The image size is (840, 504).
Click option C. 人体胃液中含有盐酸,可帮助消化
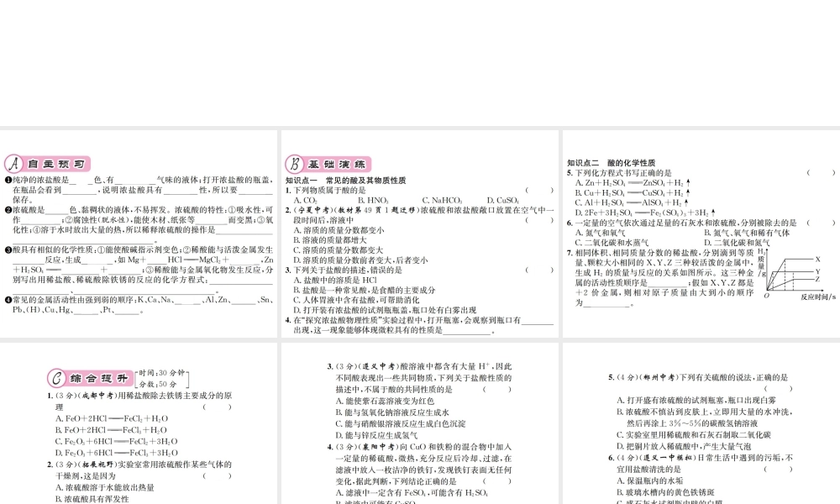tap(356, 300)
